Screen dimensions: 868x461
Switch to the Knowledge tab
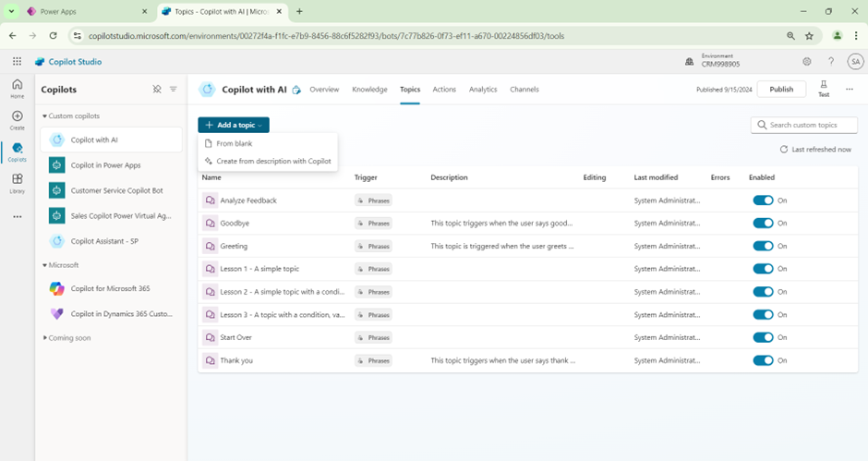(x=369, y=90)
